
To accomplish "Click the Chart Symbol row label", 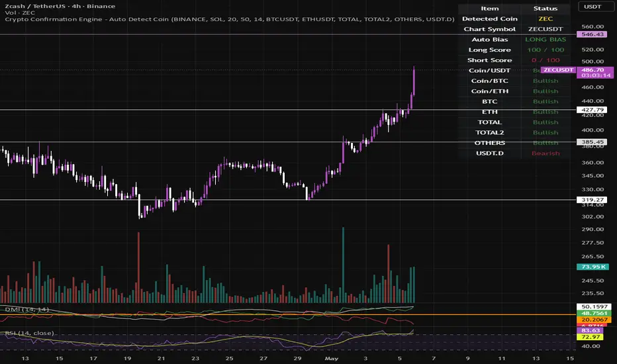I will (x=489, y=28).
